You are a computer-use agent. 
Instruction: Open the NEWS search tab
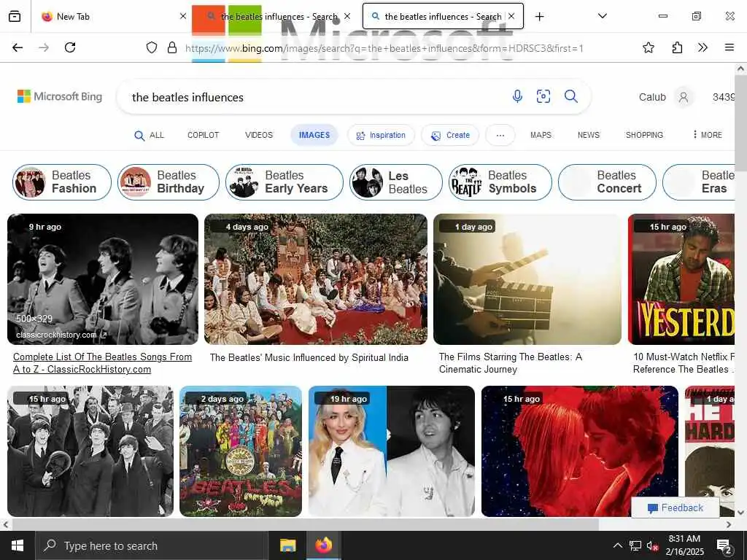click(589, 135)
